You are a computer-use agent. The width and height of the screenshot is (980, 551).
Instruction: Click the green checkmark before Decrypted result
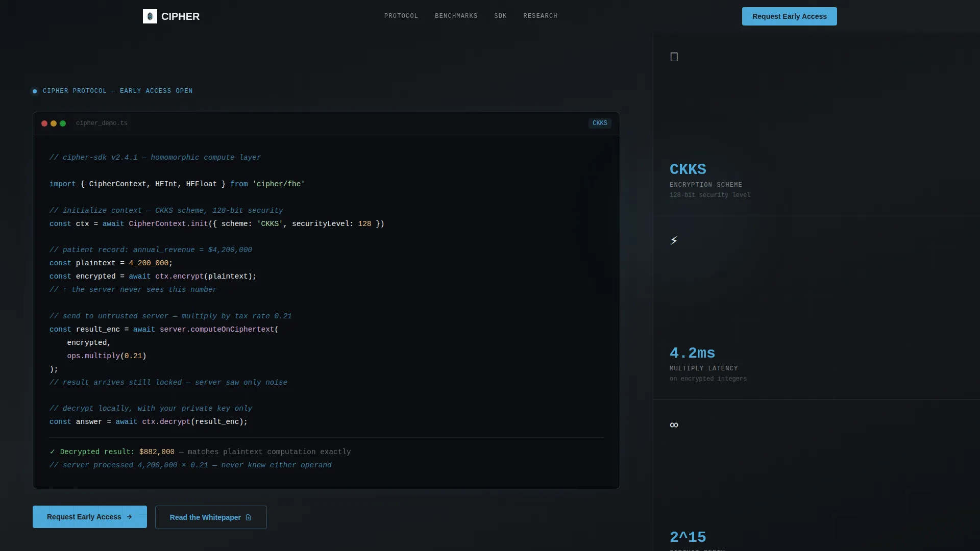(52, 452)
